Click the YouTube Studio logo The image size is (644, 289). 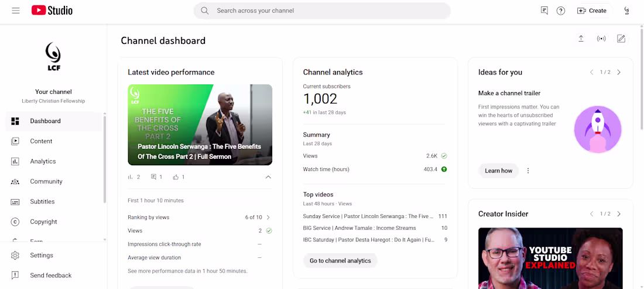click(52, 11)
